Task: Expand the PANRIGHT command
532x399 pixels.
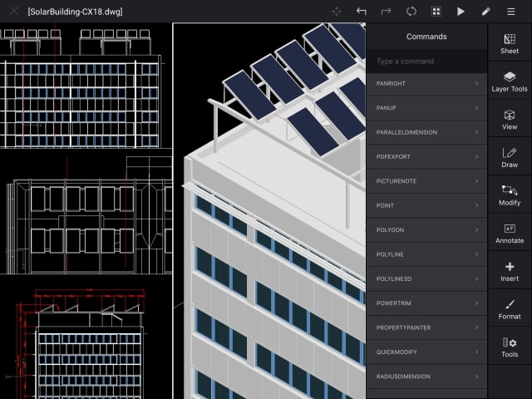Action: 476,84
